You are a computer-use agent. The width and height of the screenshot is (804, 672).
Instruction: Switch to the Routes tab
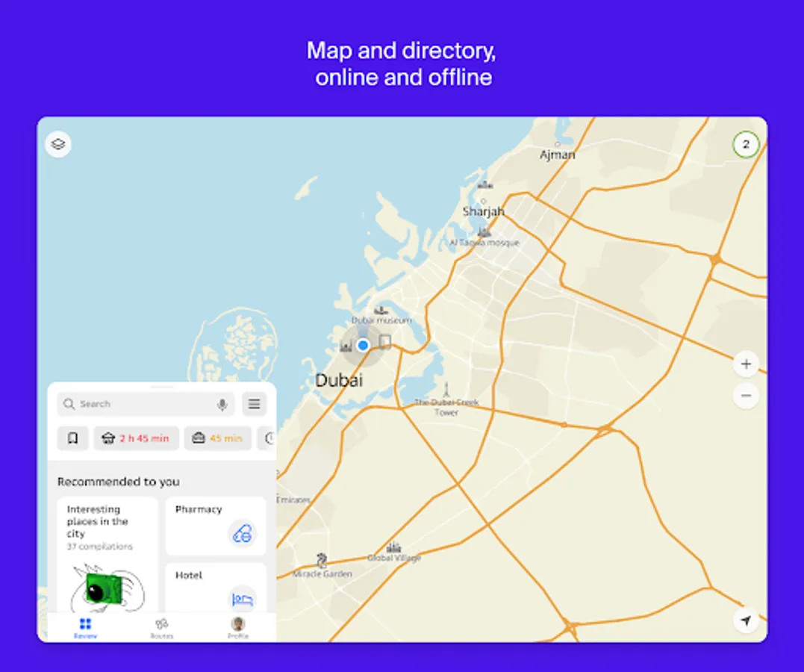161,628
